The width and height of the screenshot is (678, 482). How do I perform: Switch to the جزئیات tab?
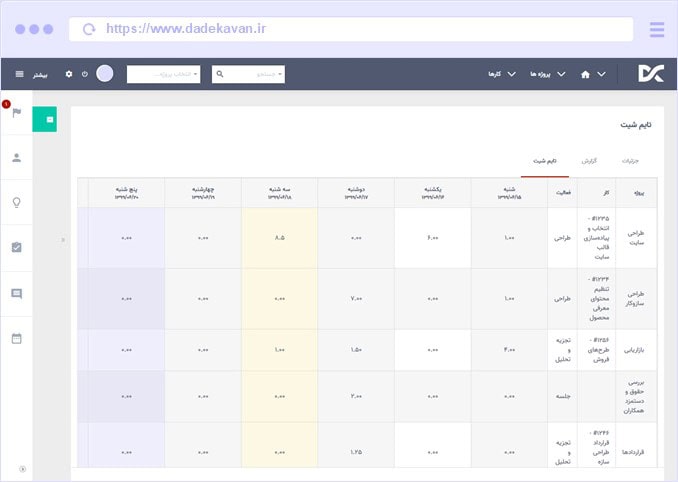tap(629, 160)
